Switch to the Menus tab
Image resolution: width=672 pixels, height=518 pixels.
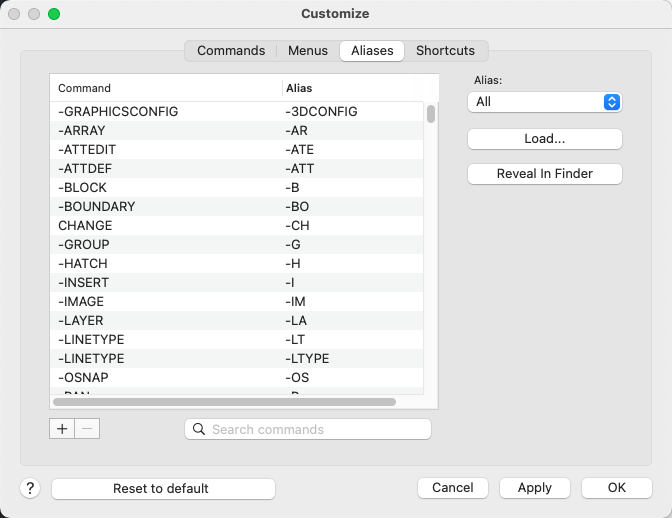pos(307,51)
